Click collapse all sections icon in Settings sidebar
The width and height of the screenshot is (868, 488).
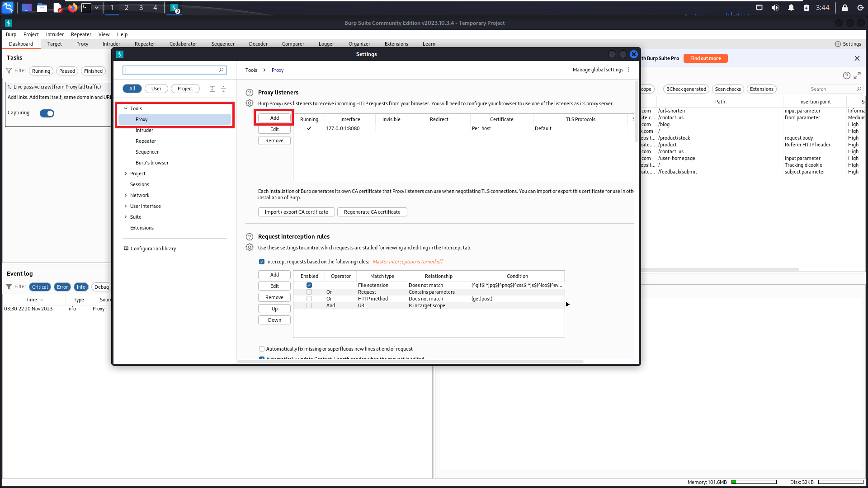pyautogui.click(x=223, y=89)
